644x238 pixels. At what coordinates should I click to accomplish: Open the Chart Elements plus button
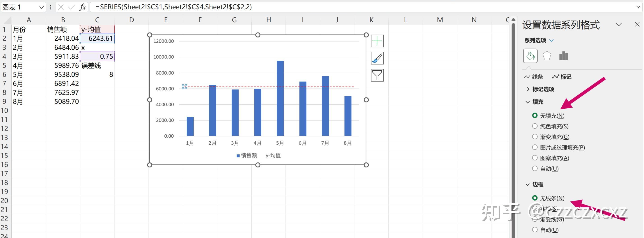click(377, 41)
